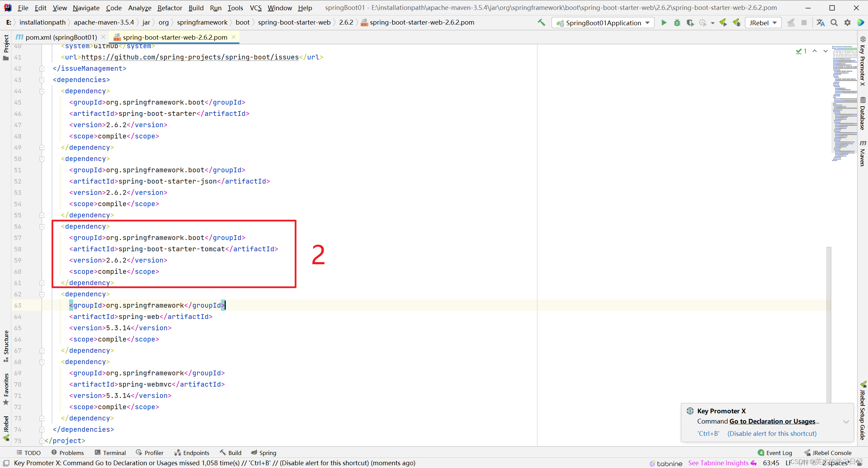Viewport: 868px width, 468px height.
Task: Open the Navigate menu
Action: (x=86, y=8)
